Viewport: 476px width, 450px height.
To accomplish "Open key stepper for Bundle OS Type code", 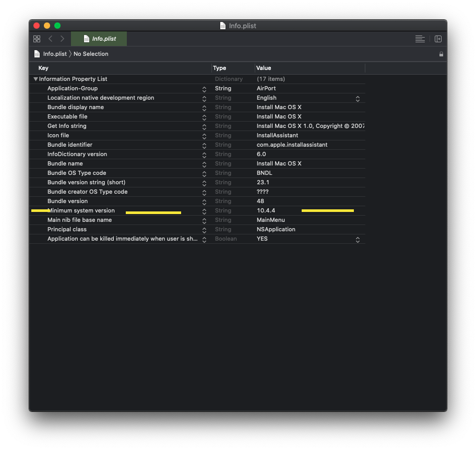I will (x=204, y=174).
